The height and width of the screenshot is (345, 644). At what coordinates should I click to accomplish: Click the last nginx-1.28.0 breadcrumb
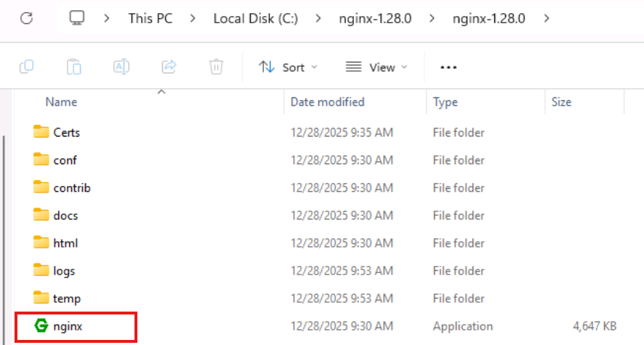488,18
